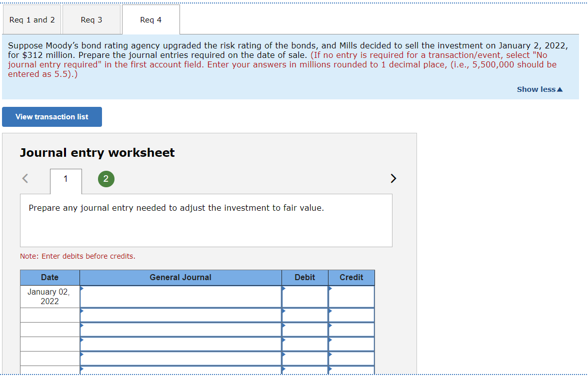Select the Req 4 tab
This screenshot has width=588, height=376.
pyautogui.click(x=151, y=20)
